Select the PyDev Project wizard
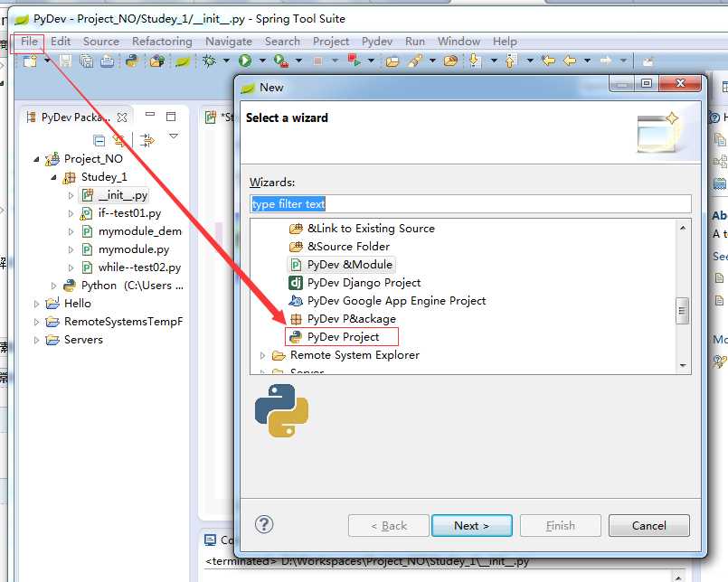 tap(342, 337)
